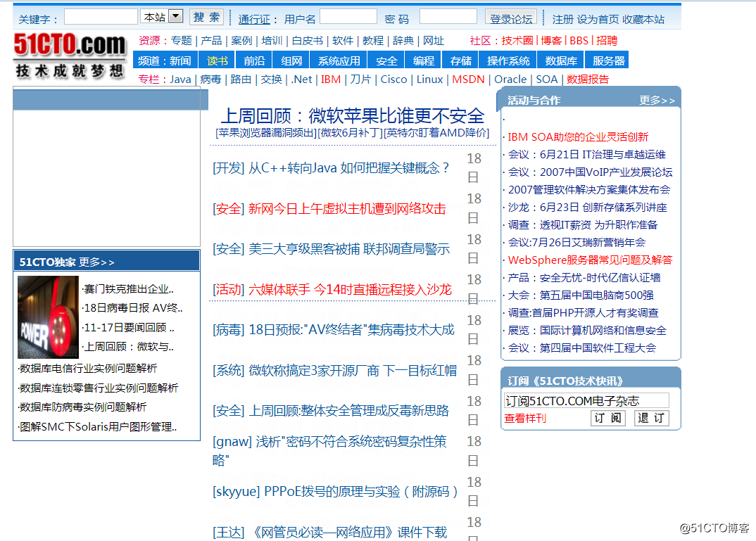Viewport: 756px width, 541px height.
Task: Open the 博客 community link
Action: 551,41
